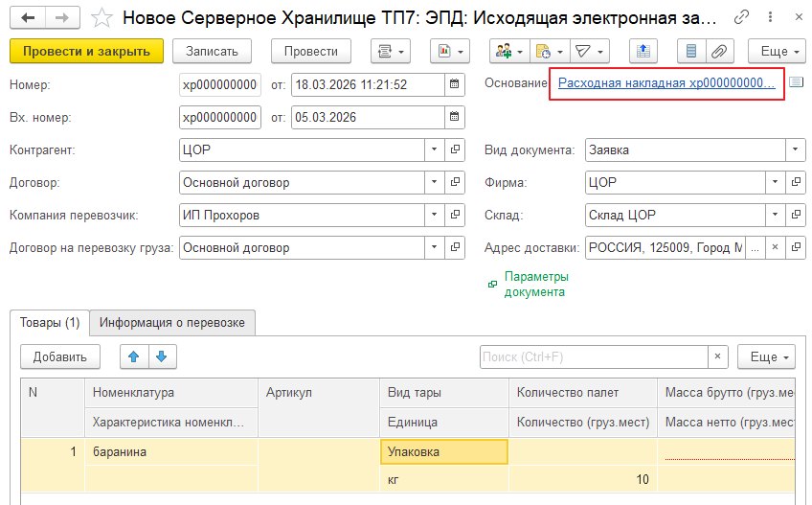Click the Вид тары column header
812x505 pixels.
(x=443, y=393)
